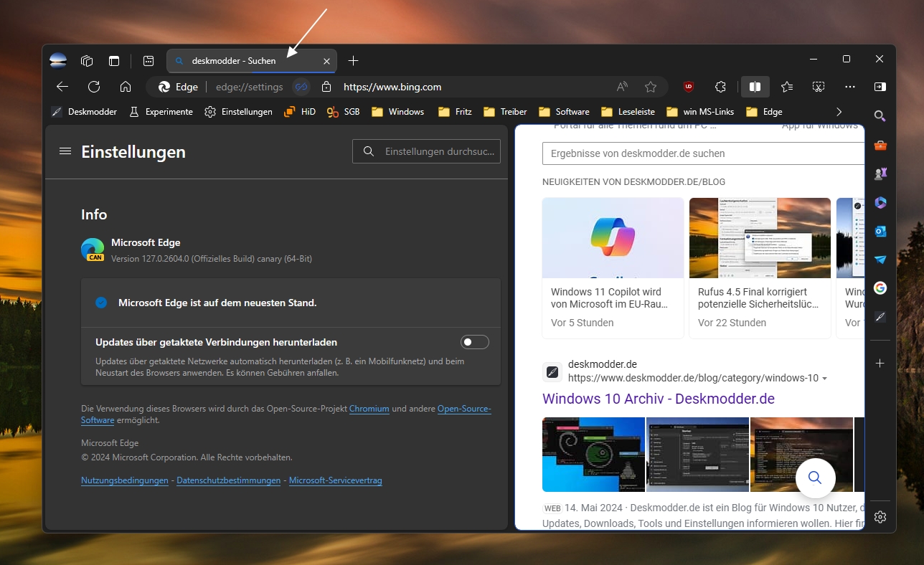Open the Microsoft-Servicevertrag link
Screen dimensions: 924x565
[336, 480]
